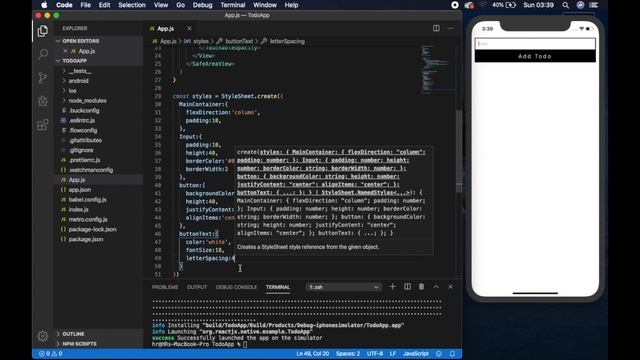Select the buttonText breadcrumb item
This screenshot has height=360, width=640.
(239, 41)
